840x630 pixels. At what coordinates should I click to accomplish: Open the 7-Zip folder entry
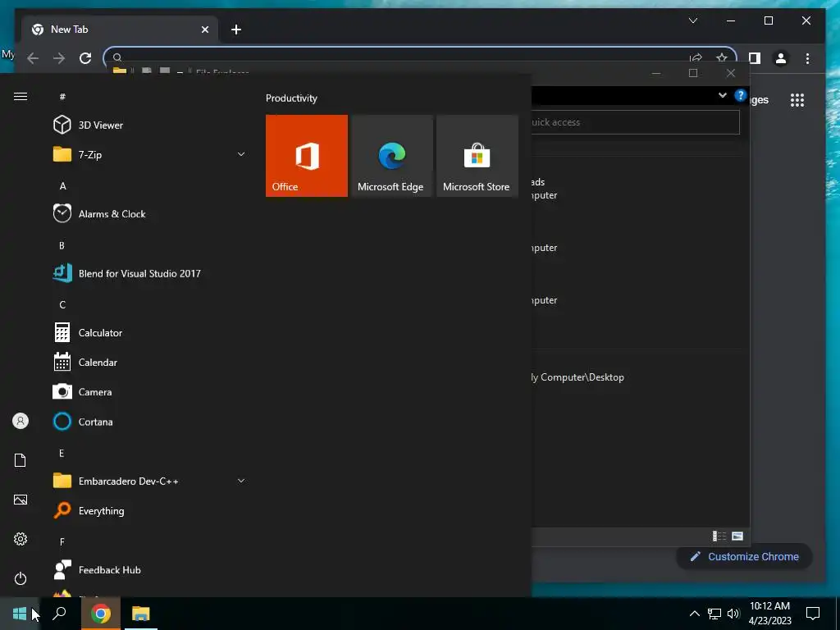pos(90,154)
